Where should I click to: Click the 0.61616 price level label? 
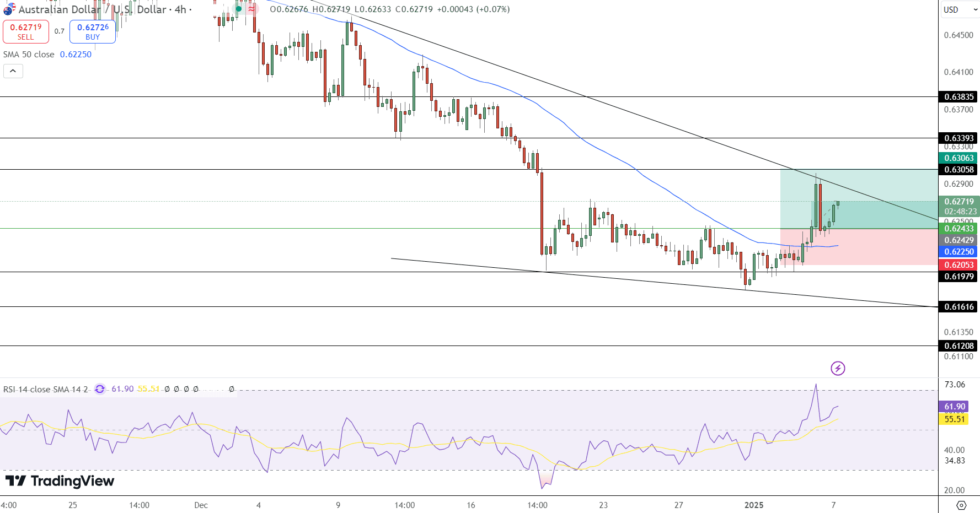pos(958,307)
